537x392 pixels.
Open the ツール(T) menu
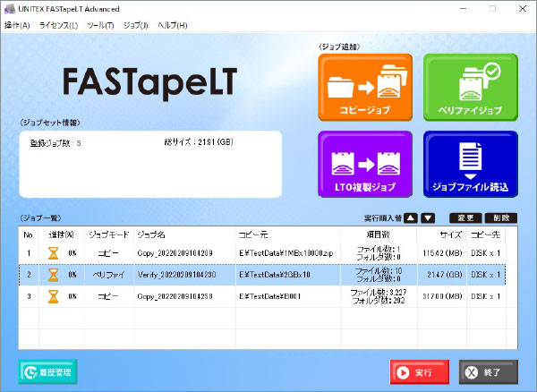pos(100,25)
